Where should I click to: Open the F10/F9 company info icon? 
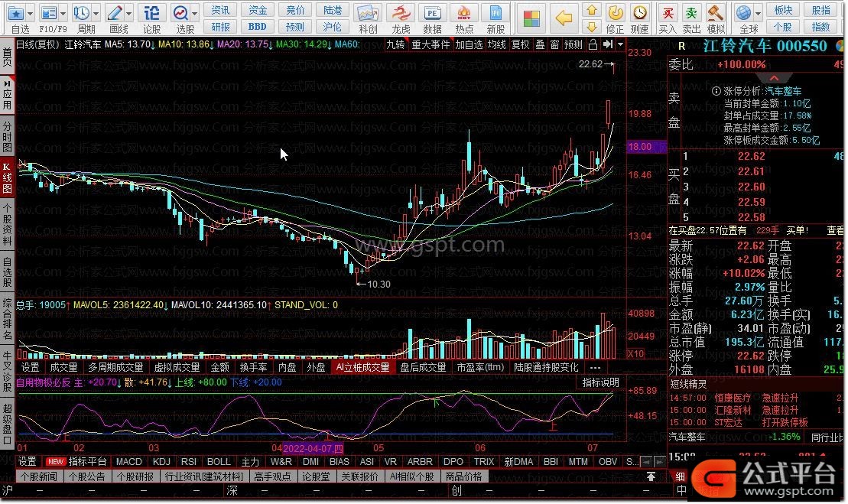[49, 13]
